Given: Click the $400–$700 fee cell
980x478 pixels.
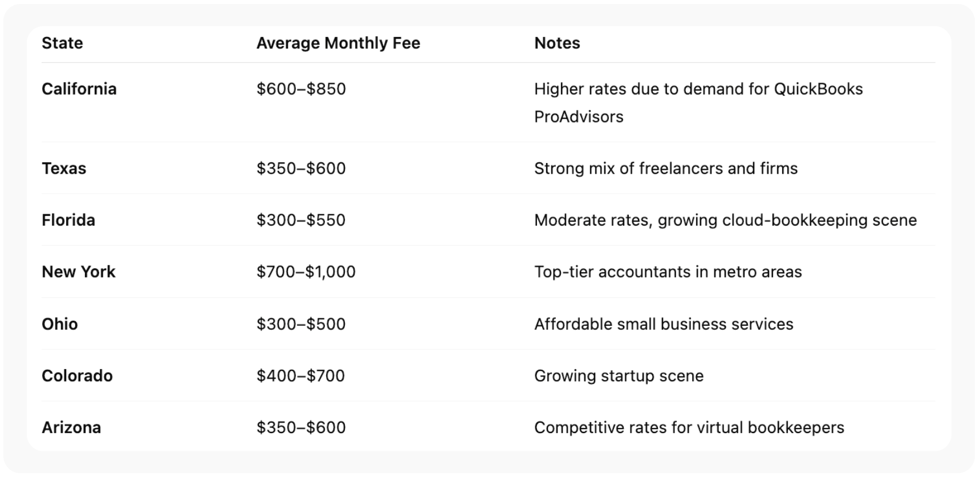Looking at the screenshot, I should point(301,376).
